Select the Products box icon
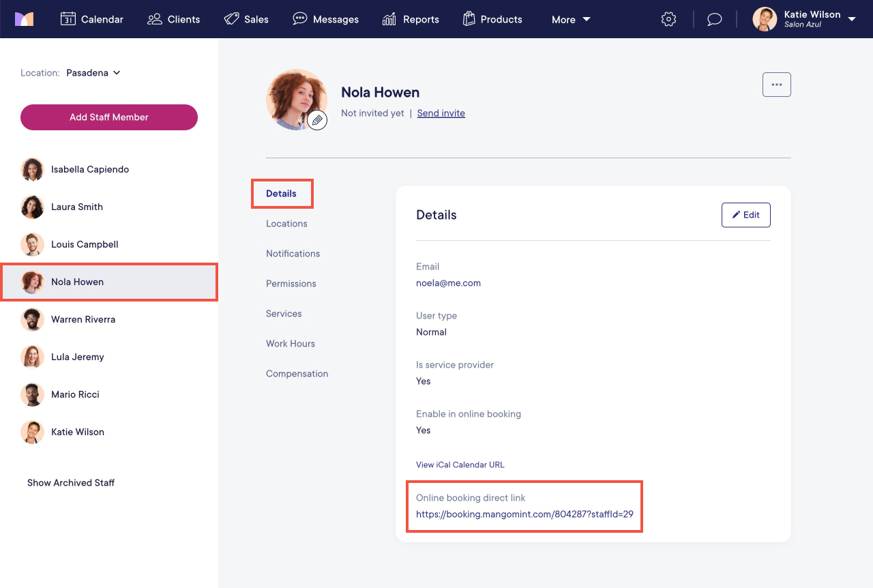Viewport: 873px width, 588px height. pyautogui.click(x=469, y=19)
